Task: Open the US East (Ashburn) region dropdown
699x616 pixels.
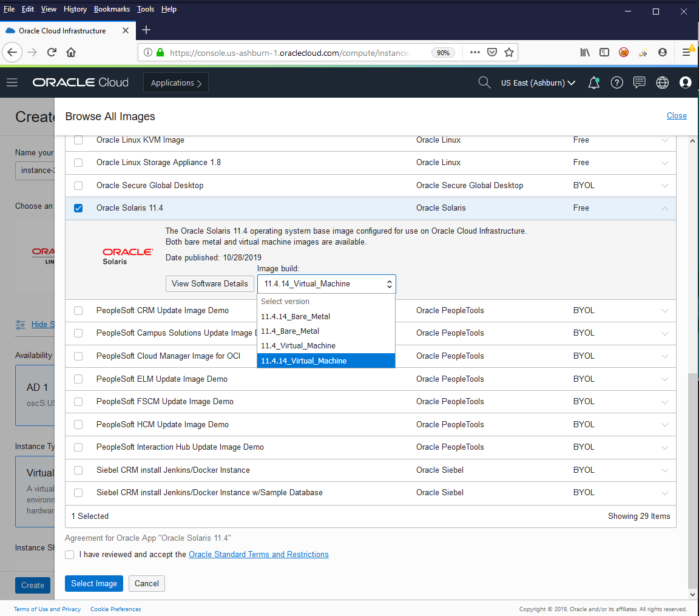Action: click(x=538, y=83)
